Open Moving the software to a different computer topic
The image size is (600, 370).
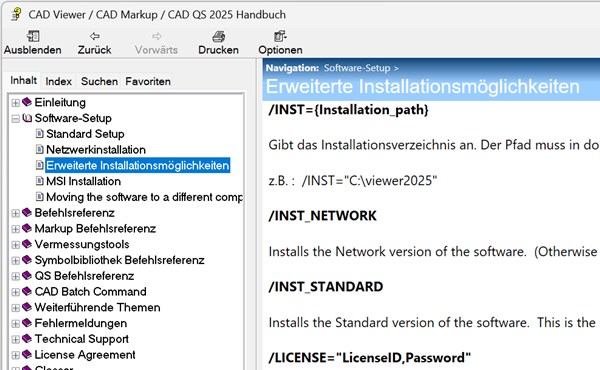coord(144,197)
